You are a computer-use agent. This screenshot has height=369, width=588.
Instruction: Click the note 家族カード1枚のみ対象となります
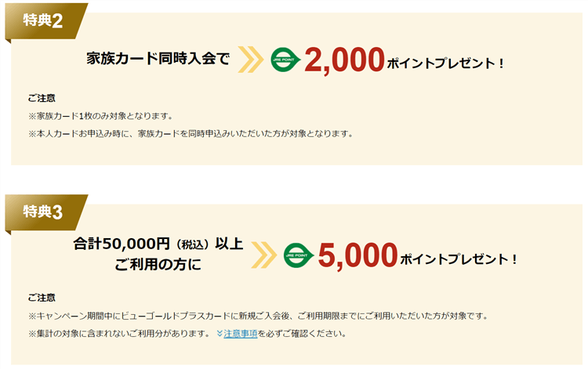pyautogui.click(x=100, y=116)
